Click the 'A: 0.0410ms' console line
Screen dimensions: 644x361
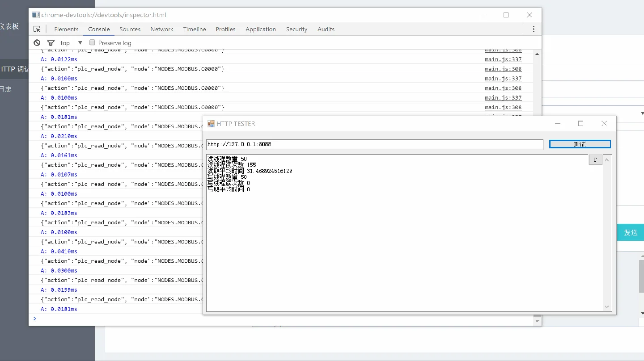59,251
